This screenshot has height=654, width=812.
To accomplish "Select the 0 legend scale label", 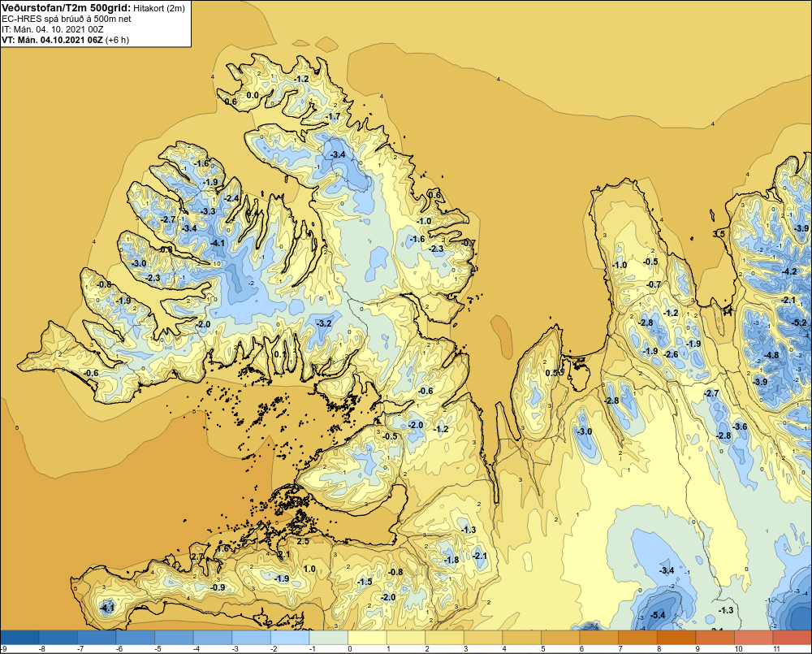I will tap(350, 649).
